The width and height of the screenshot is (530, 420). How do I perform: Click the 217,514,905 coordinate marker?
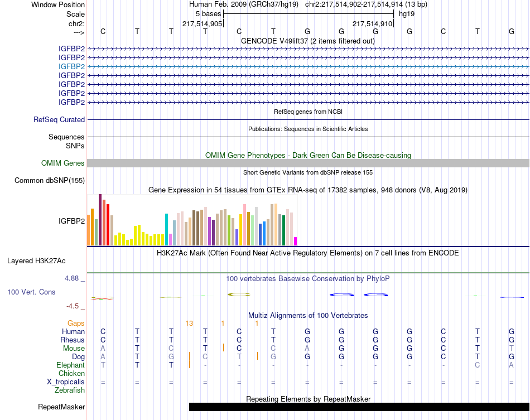click(202, 23)
